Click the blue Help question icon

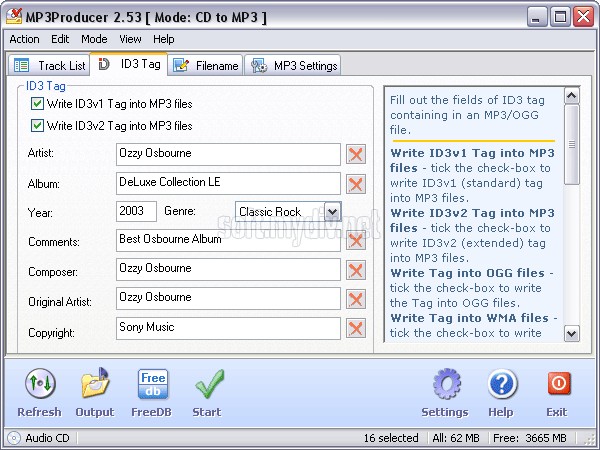[502, 383]
